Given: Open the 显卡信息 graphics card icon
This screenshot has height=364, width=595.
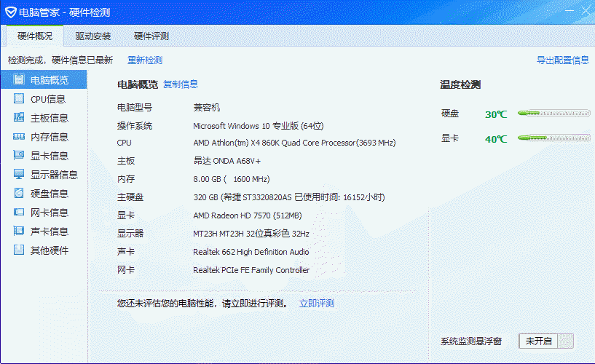Looking at the screenshot, I should 19,155.
